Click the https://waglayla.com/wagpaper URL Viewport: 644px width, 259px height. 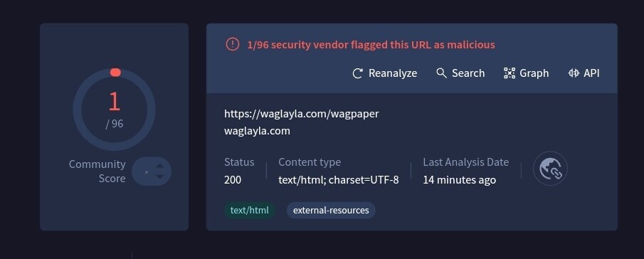coord(302,114)
